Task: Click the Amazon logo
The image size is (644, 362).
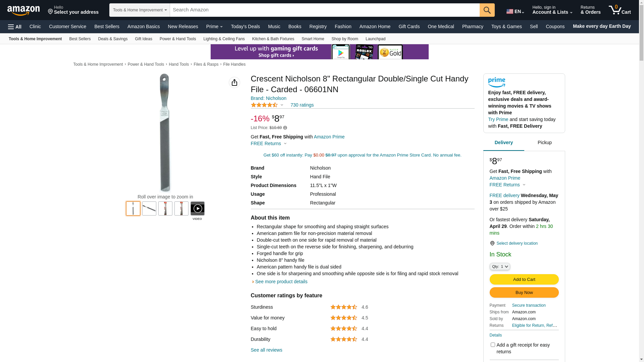Action: point(23,10)
